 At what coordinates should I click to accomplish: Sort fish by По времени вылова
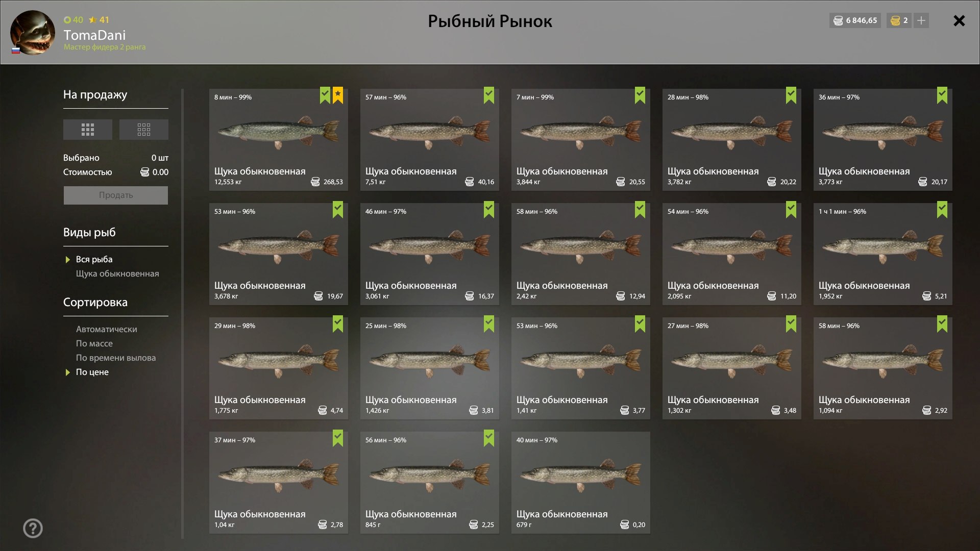[x=116, y=358]
